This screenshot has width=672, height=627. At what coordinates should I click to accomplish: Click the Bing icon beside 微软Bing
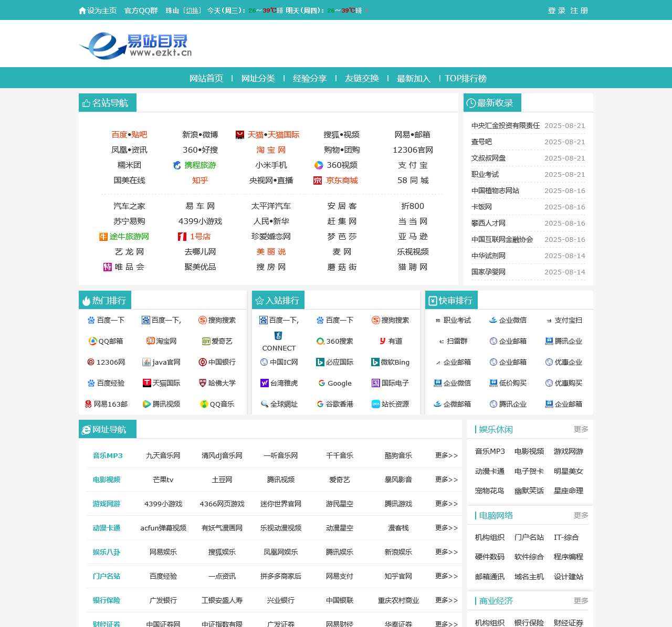point(375,362)
